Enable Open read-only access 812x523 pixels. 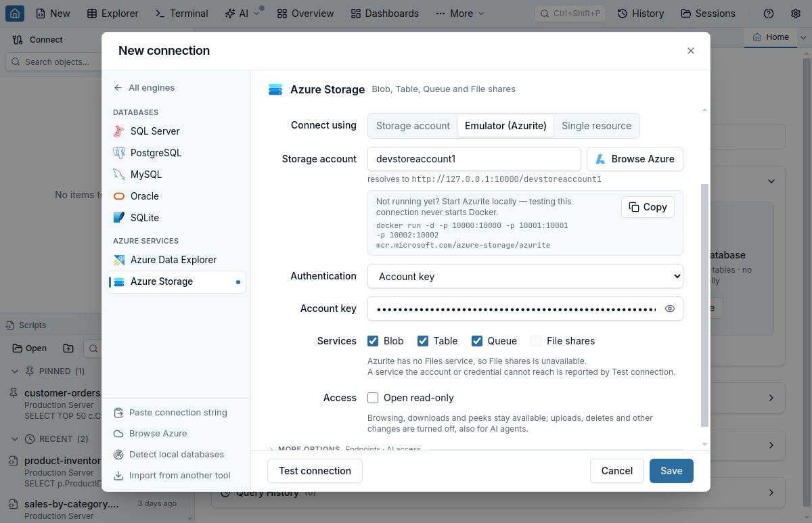click(373, 398)
